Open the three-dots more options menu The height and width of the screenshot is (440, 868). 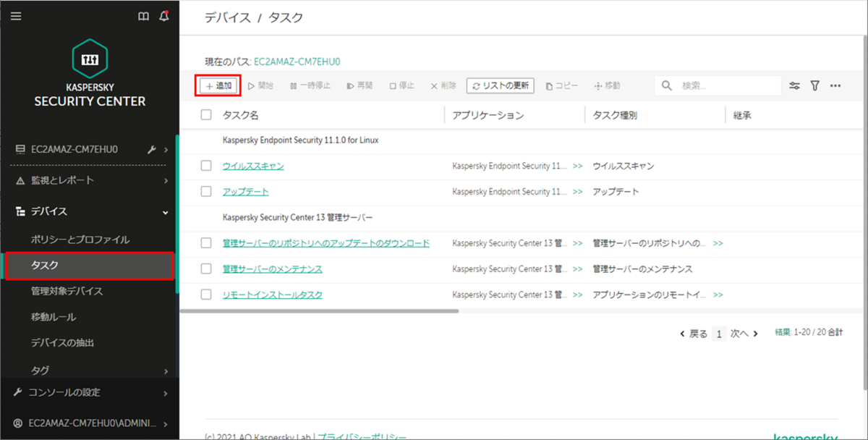coord(835,85)
